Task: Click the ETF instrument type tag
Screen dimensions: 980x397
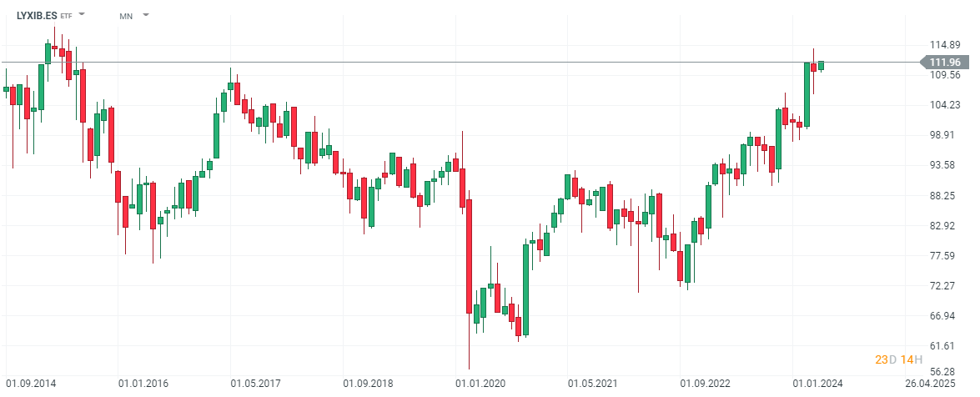Action: (67, 16)
